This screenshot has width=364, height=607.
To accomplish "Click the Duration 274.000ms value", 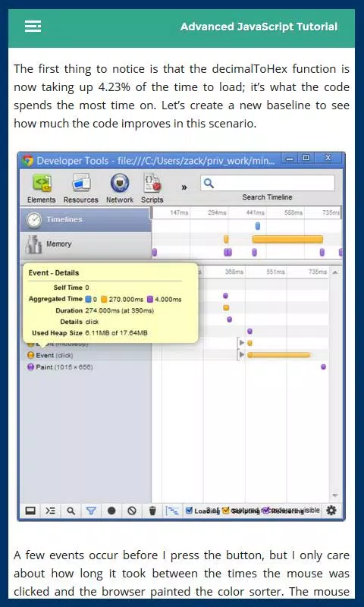I will click(120, 310).
